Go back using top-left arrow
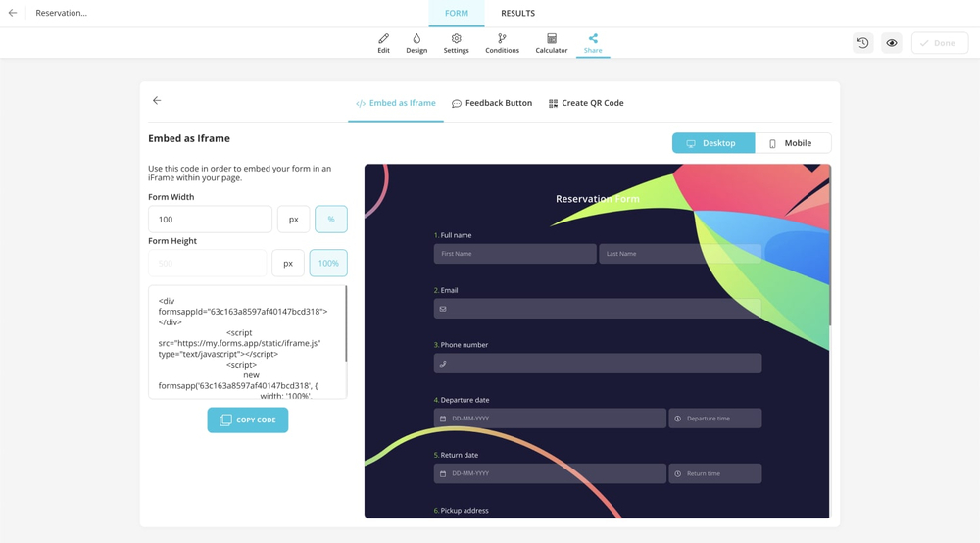This screenshot has height=543, width=980. click(13, 13)
